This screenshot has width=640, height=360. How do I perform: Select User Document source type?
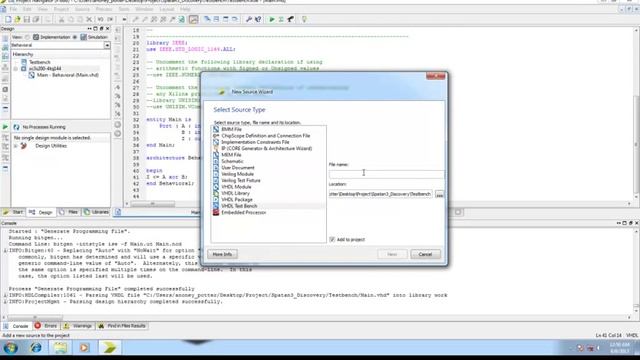[238, 168]
